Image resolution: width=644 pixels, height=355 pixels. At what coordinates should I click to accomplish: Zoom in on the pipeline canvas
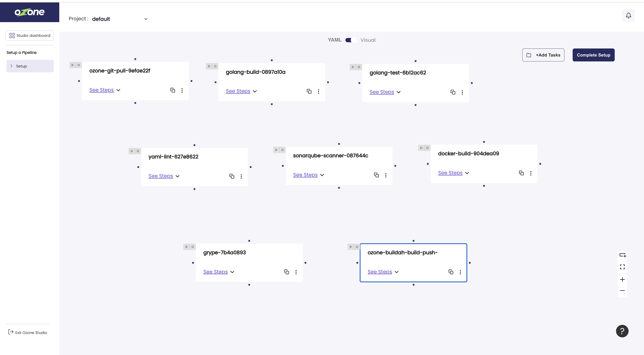tap(622, 280)
